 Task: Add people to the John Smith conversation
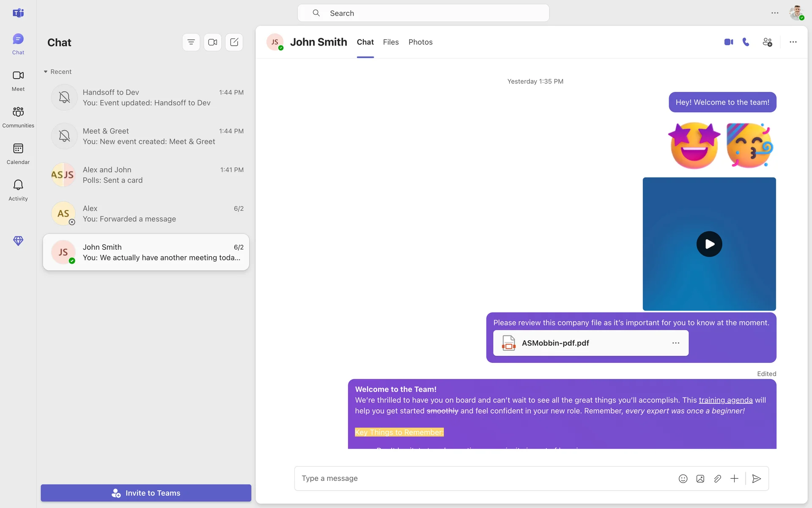tap(768, 42)
